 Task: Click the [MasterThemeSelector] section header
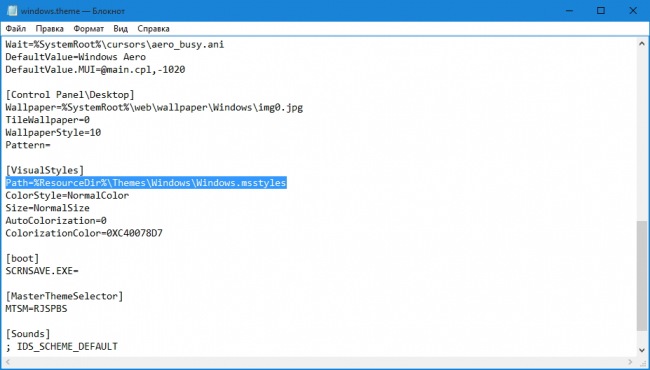pos(64,296)
